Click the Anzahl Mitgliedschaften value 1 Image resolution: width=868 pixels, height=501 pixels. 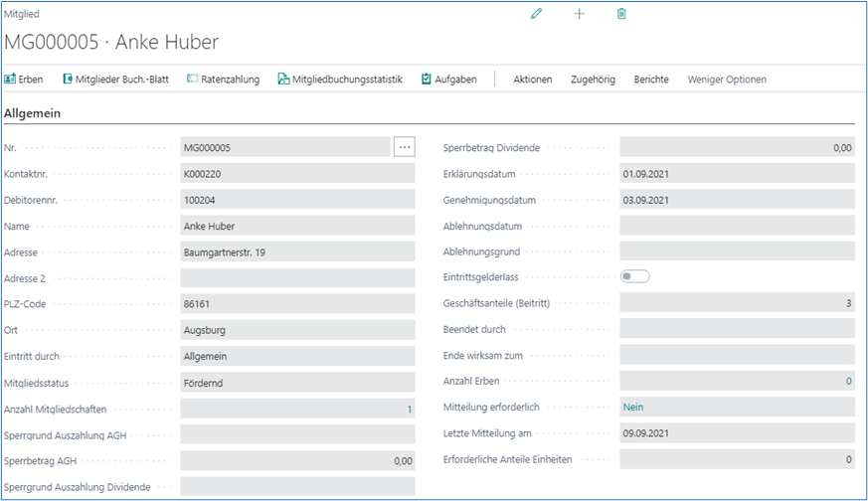(409, 409)
